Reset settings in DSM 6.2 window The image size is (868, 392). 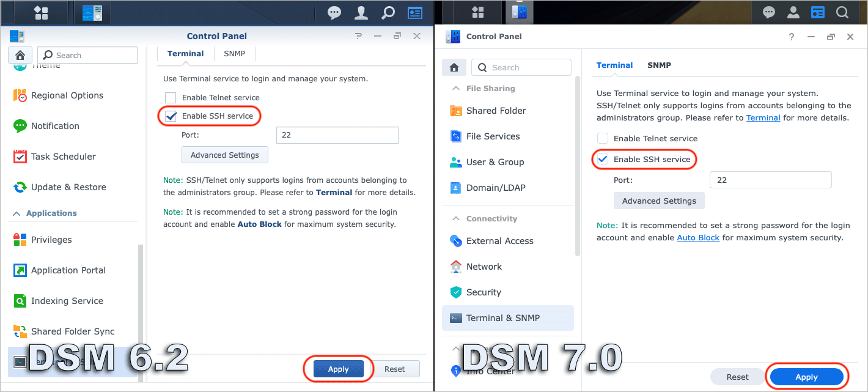pyautogui.click(x=395, y=369)
